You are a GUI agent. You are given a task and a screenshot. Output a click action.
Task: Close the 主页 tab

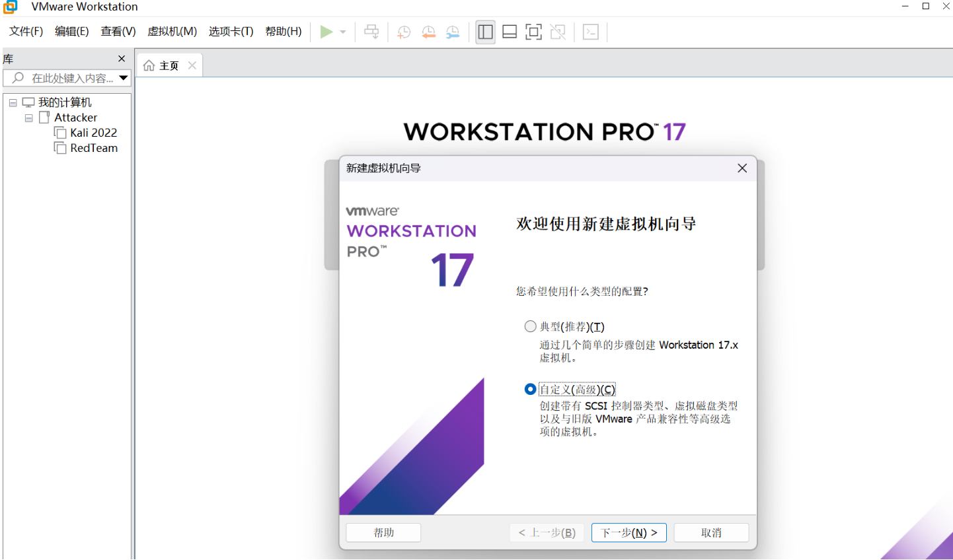[x=192, y=65]
